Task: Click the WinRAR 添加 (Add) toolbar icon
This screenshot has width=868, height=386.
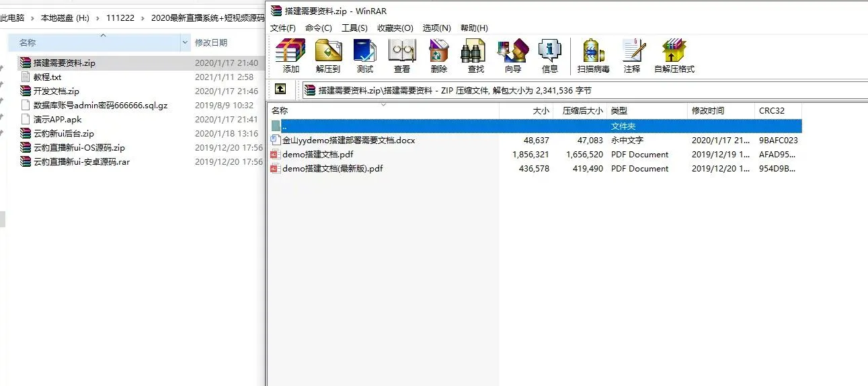Action: 291,51
